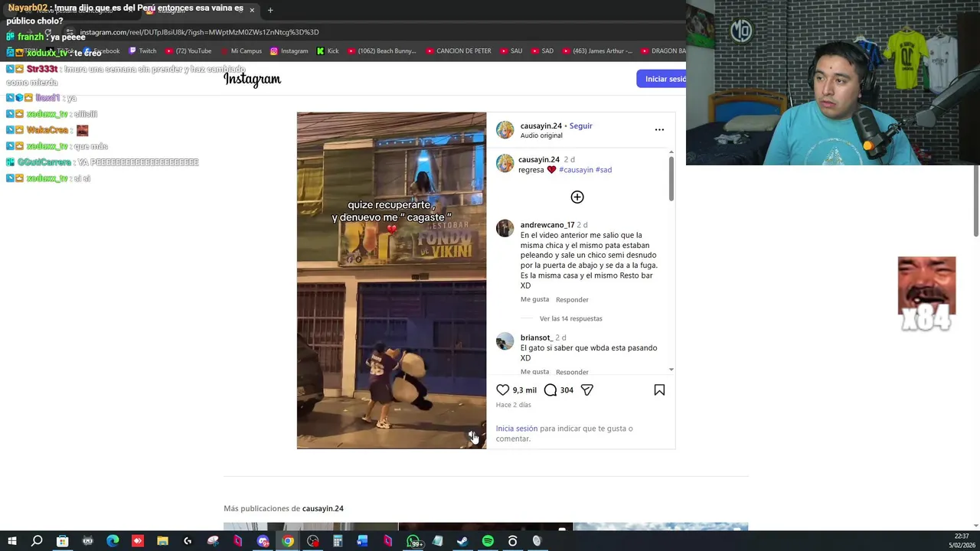The width and height of the screenshot is (980, 551).
Task: Click Responder under andrewcano_17 comment
Action: point(572,300)
